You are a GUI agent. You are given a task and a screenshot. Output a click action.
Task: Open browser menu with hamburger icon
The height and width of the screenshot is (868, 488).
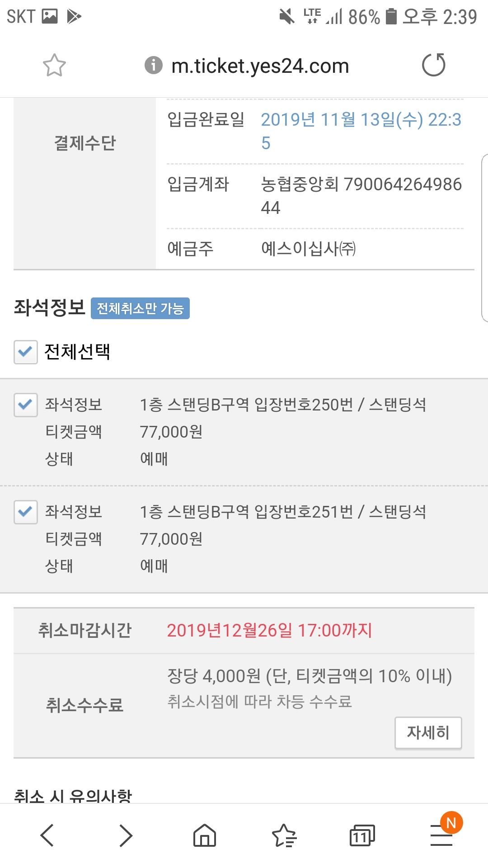click(441, 835)
